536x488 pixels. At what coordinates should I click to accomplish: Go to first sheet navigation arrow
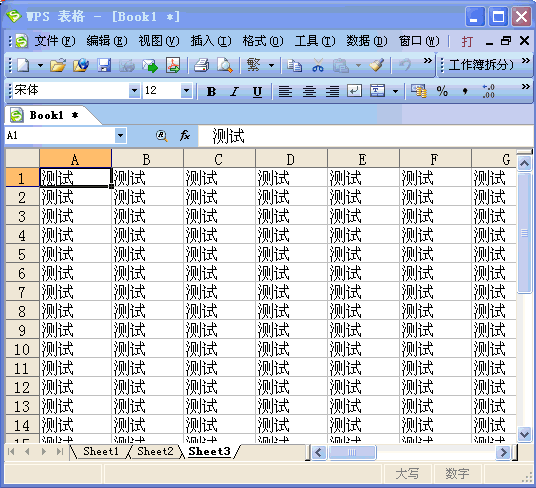(11, 451)
